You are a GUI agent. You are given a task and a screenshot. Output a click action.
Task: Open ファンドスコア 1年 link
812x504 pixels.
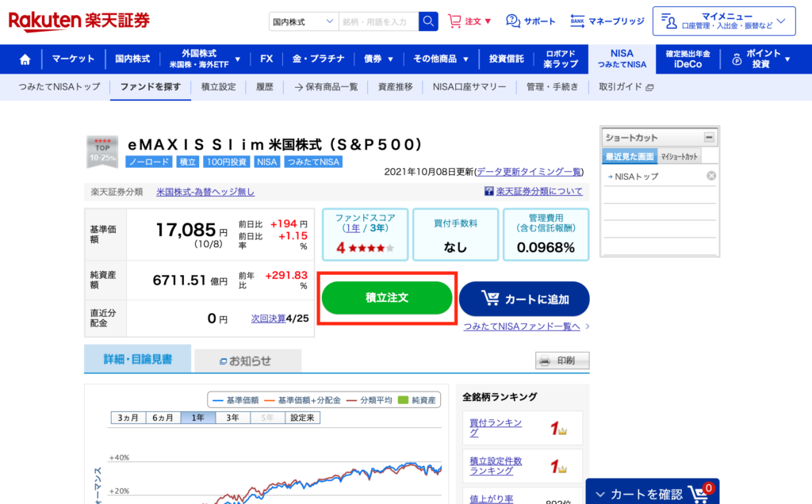[351, 228]
